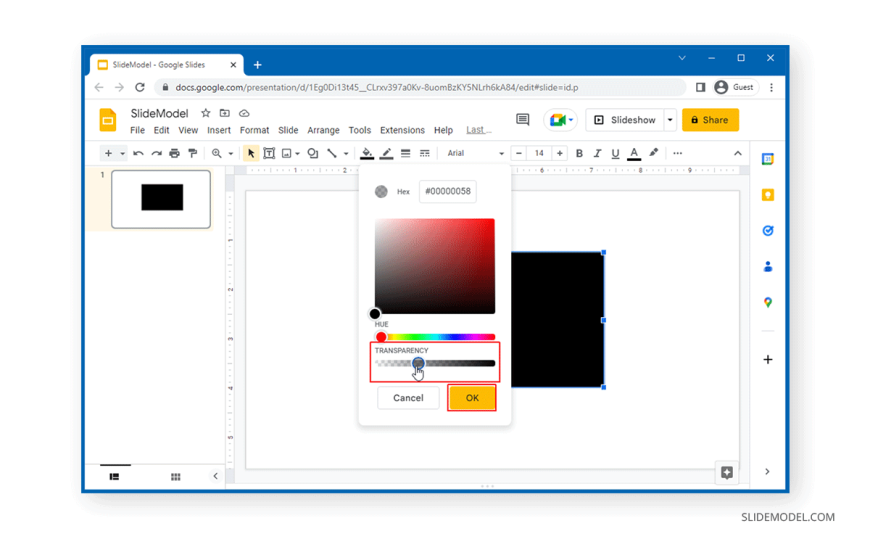Pick a color in saturation gradient box
The image size is (870, 539).
coord(434,266)
